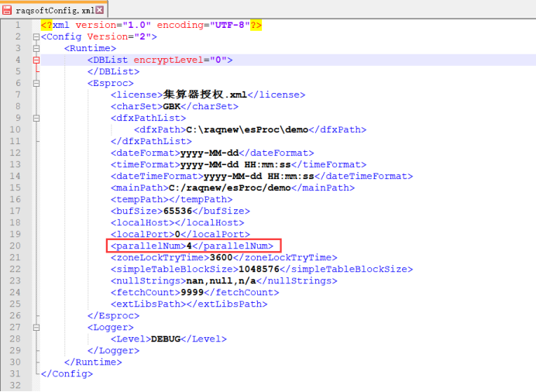Viewport: 536px width, 392px height.
Task: Collapse the dfxPathList fold marker
Action: (x=36, y=119)
